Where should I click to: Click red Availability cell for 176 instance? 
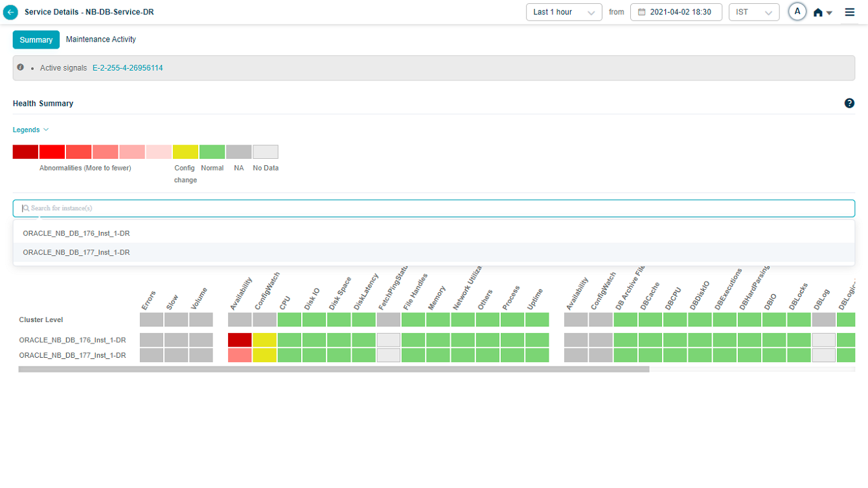[x=240, y=340]
